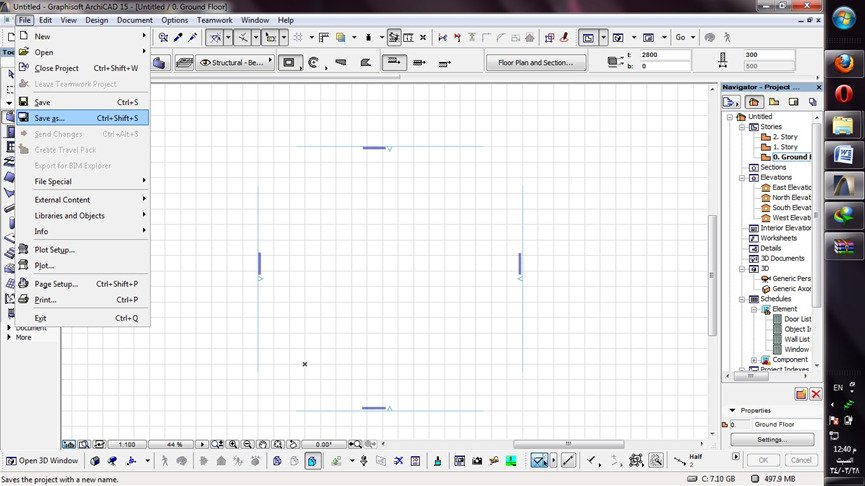
Task: Click the red delete icon in Navigator
Action: 815,395
